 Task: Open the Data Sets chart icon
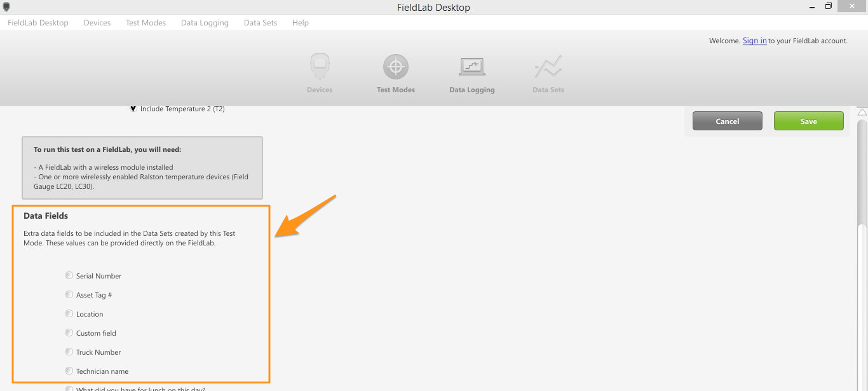(x=548, y=67)
